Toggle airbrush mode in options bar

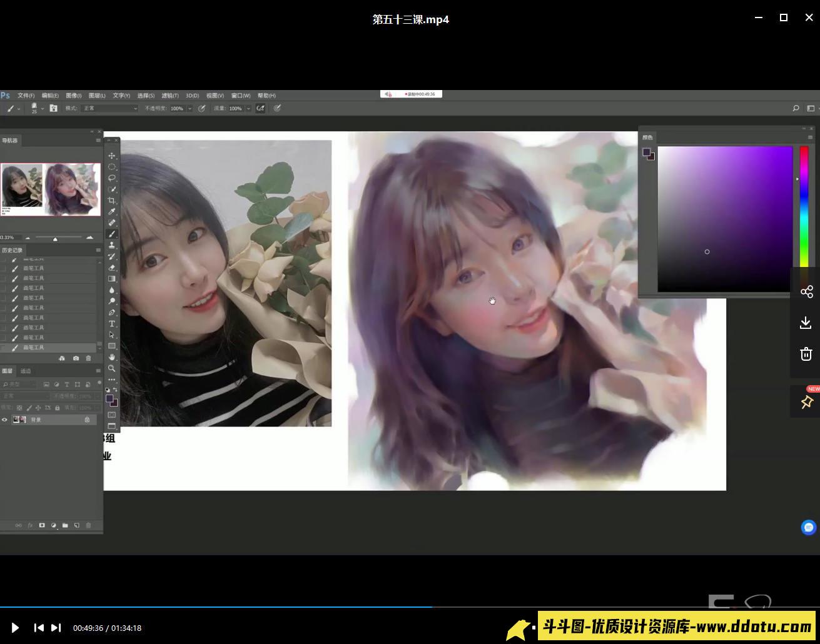260,108
